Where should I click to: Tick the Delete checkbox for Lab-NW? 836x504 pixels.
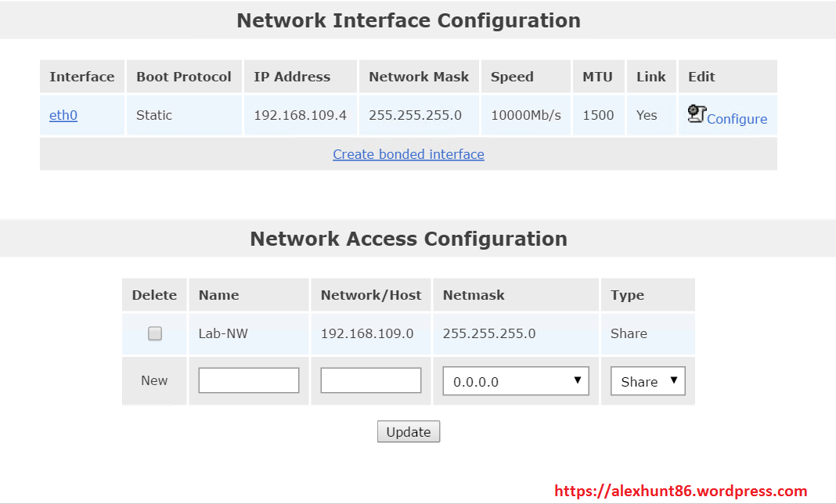click(x=155, y=333)
